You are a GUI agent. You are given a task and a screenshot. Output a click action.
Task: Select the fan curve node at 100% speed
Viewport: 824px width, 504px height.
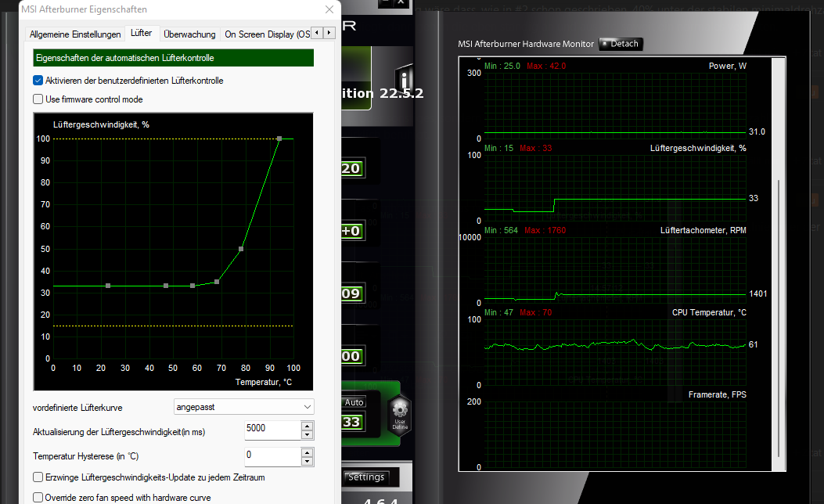tap(279, 139)
